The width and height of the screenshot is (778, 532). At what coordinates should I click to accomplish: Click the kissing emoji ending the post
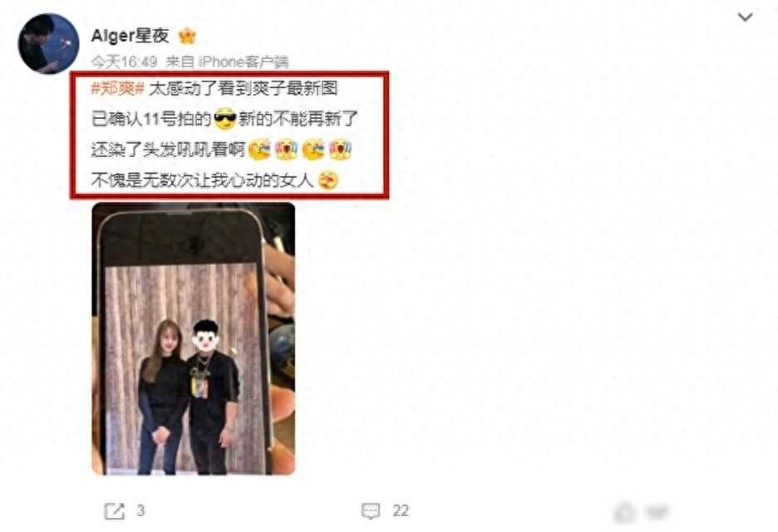(328, 180)
